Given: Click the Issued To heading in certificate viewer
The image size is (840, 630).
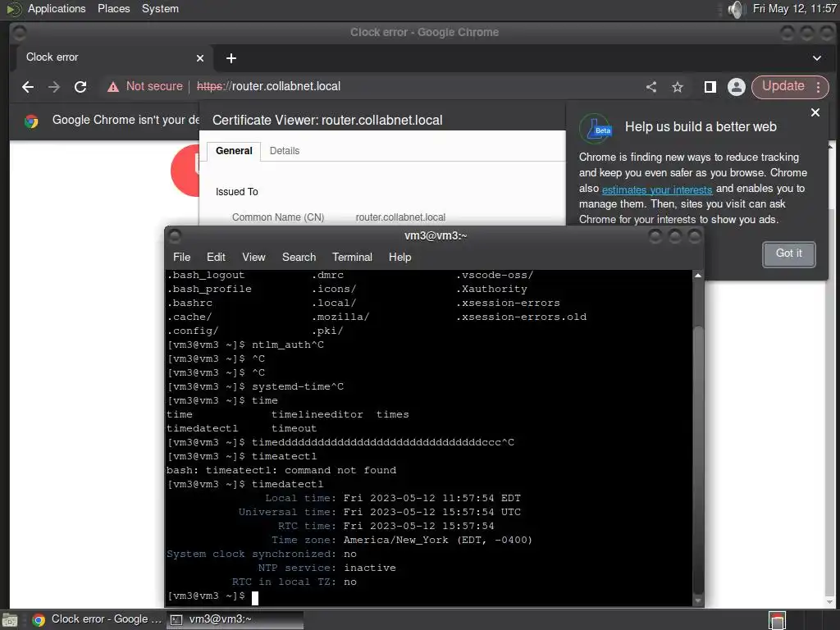Looking at the screenshot, I should pos(237,192).
